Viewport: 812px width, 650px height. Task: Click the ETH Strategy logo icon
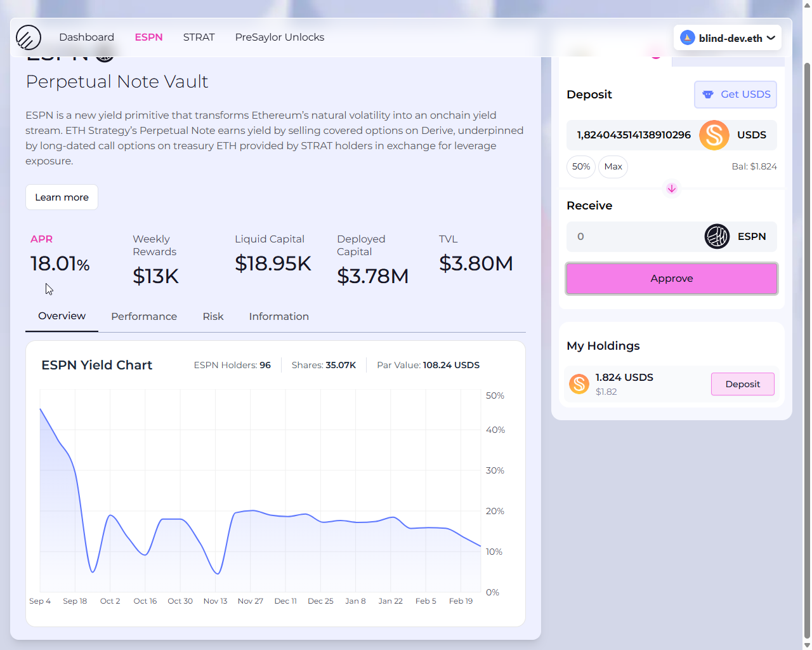pyautogui.click(x=29, y=37)
